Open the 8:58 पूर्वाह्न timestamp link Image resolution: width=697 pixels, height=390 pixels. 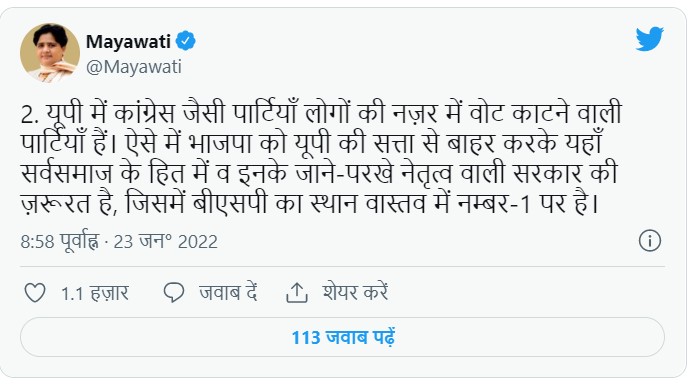(x=60, y=241)
